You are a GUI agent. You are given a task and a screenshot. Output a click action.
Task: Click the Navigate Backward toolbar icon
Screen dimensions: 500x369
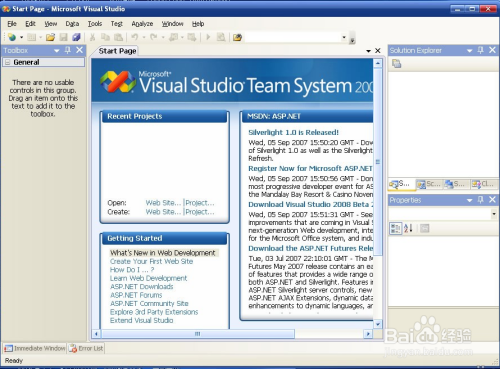coord(173,37)
